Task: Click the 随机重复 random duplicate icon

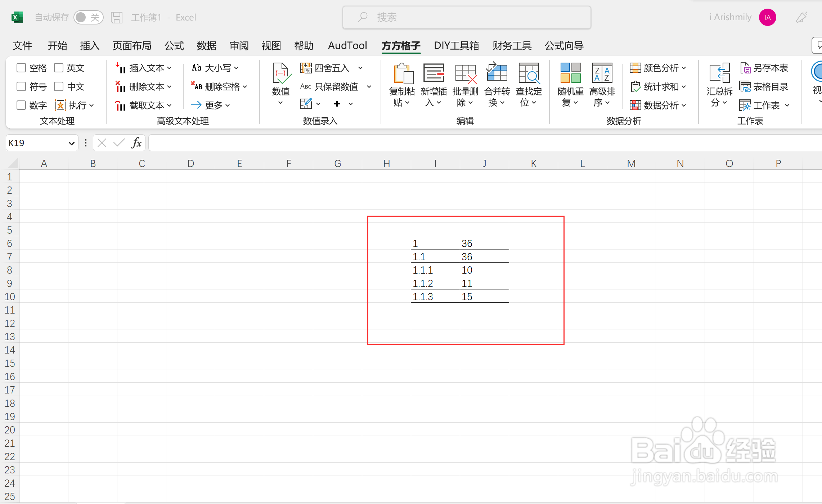Action: pyautogui.click(x=571, y=73)
